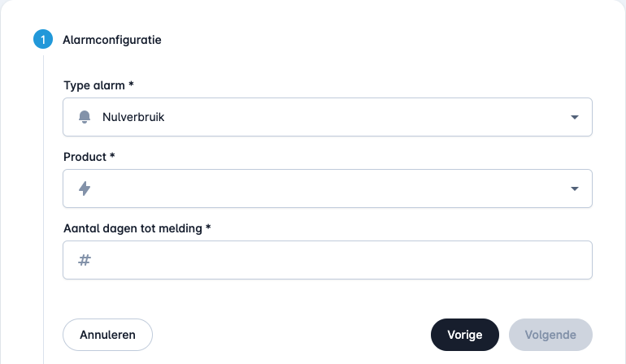Click the asterisk after Aantal dagen tot melding
This screenshot has width=626, height=364.
click(x=208, y=227)
